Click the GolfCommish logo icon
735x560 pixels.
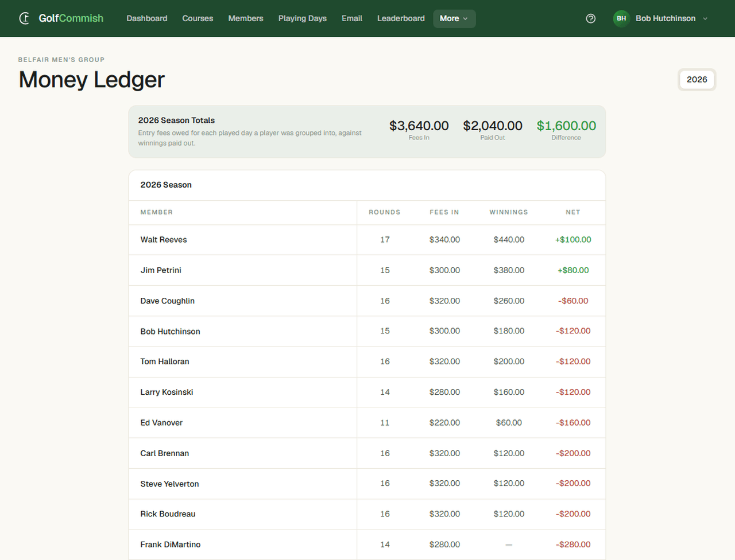click(x=24, y=18)
